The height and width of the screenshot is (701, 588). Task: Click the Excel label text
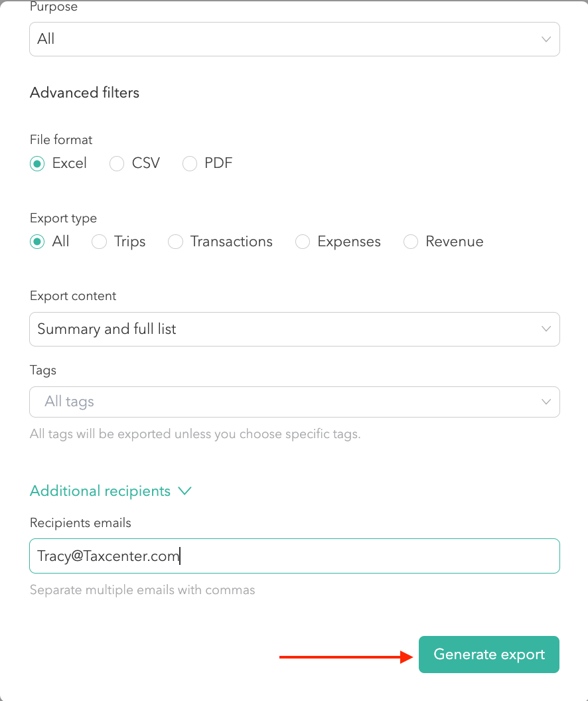coord(70,163)
